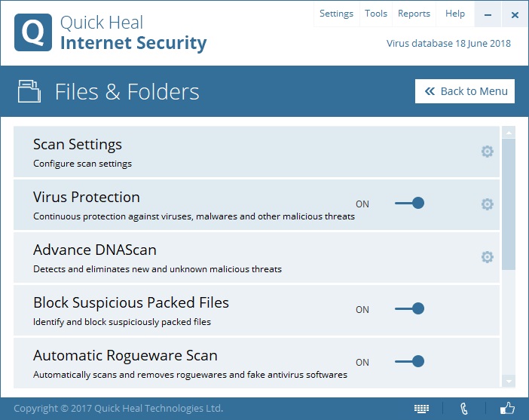Click the Back to Menu button
The image size is (529, 420).
pos(465,91)
